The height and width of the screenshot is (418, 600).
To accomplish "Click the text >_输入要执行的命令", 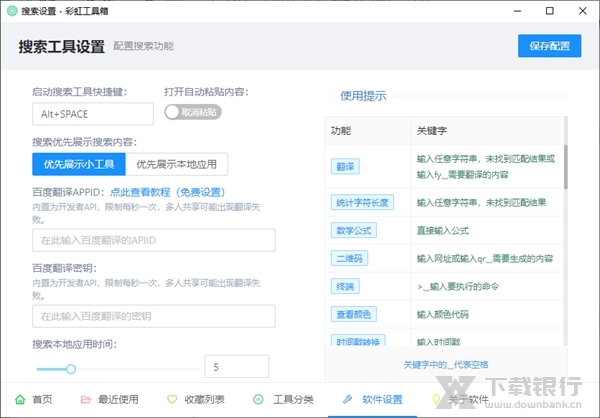I will click(458, 286).
